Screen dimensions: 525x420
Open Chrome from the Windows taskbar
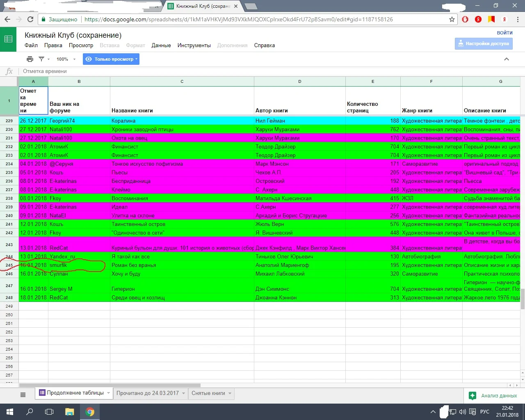click(90, 412)
